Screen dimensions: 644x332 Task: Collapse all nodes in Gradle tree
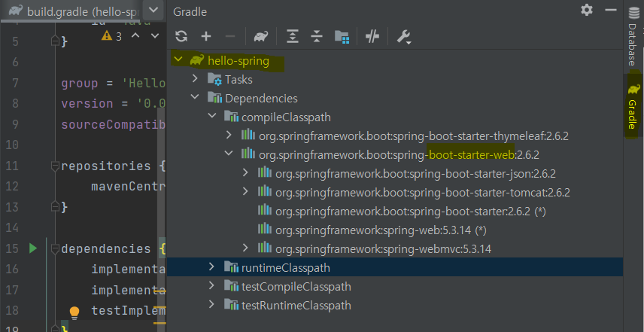click(317, 37)
